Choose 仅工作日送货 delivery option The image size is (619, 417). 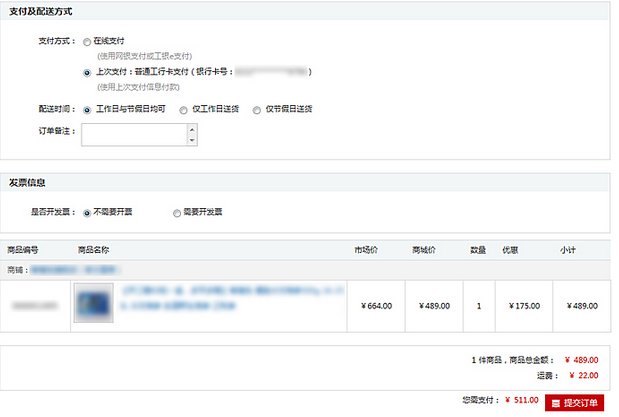[x=183, y=110]
